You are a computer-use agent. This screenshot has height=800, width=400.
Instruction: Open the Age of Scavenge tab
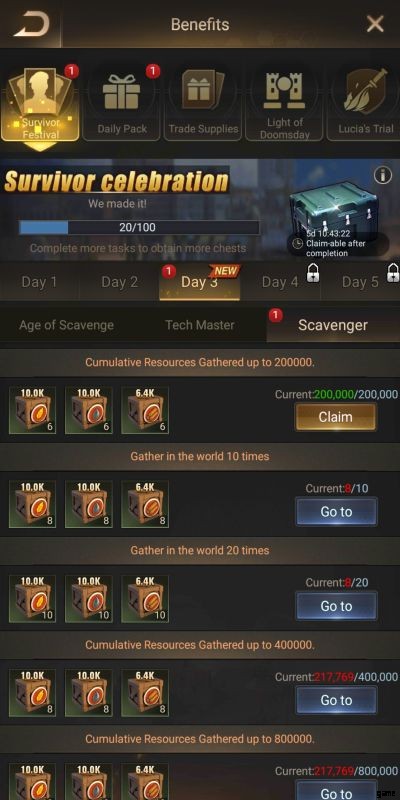pos(66,326)
